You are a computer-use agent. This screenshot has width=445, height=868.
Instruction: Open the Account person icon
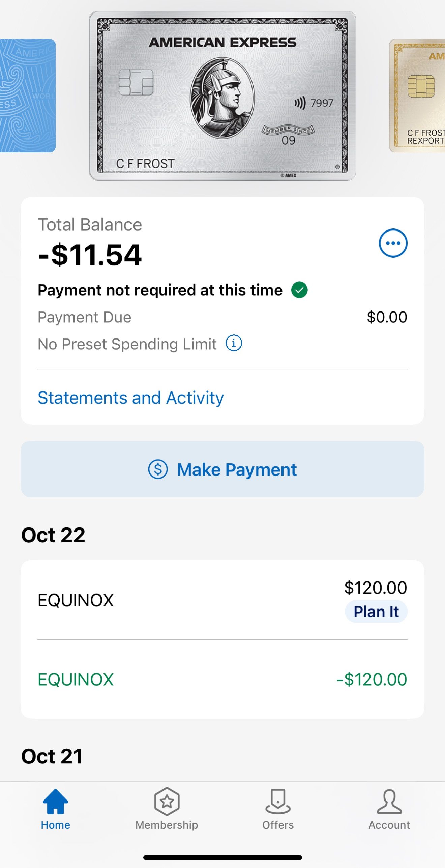(389, 801)
